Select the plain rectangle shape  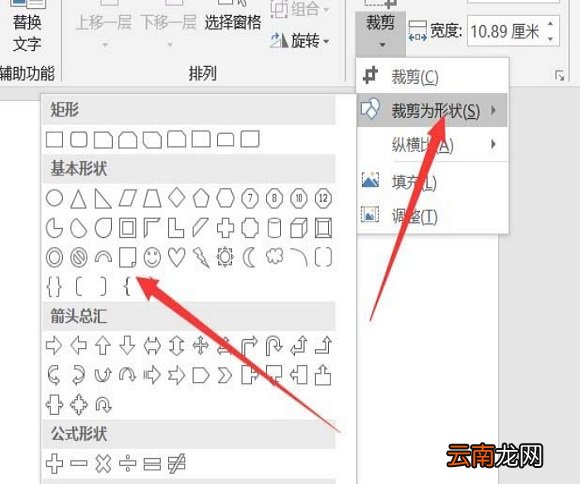54,140
